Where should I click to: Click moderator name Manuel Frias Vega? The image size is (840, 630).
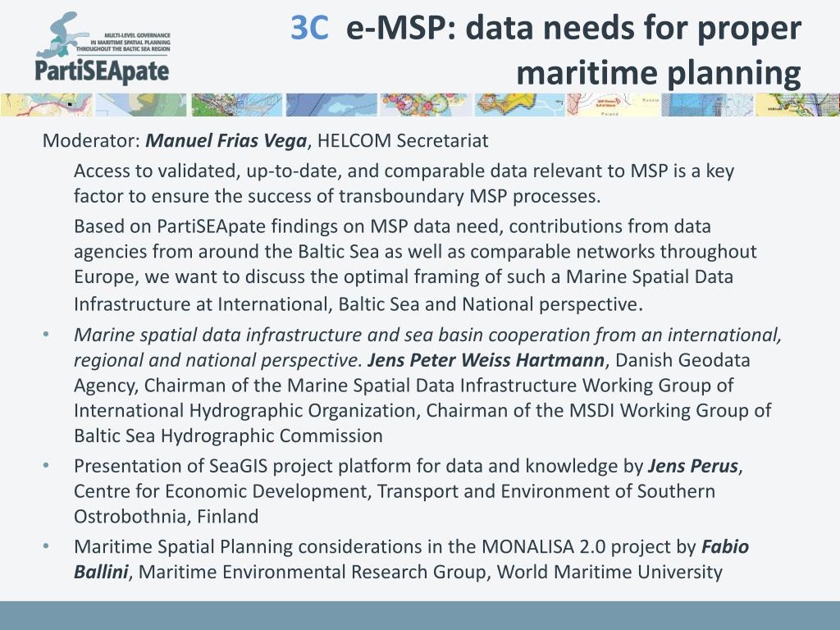pos(226,140)
